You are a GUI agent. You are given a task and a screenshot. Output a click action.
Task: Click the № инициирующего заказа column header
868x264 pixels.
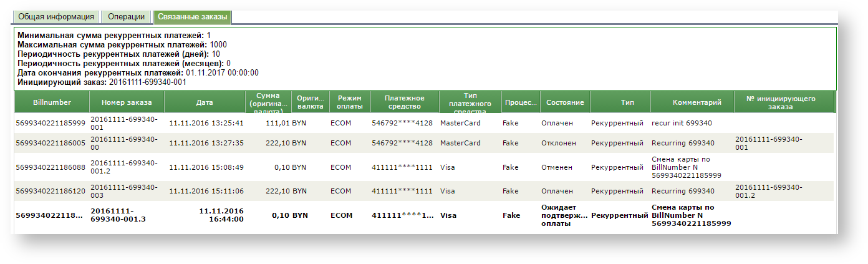[x=784, y=102]
